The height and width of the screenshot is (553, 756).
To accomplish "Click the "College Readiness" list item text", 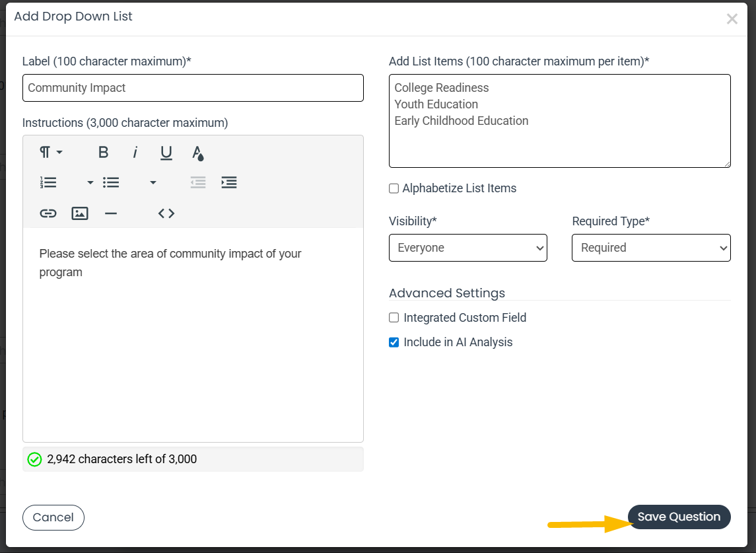I will tap(442, 88).
